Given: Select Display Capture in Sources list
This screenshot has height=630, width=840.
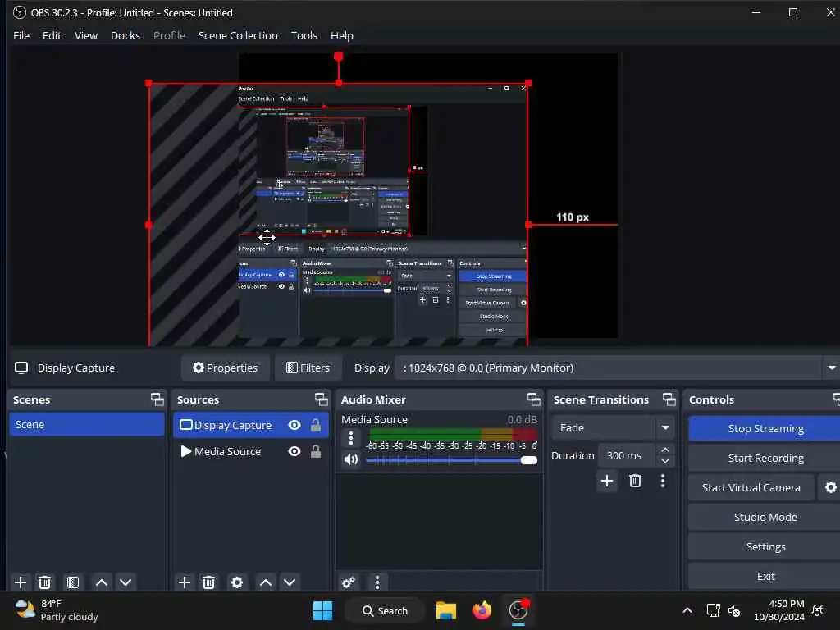Looking at the screenshot, I should tap(251, 426).
